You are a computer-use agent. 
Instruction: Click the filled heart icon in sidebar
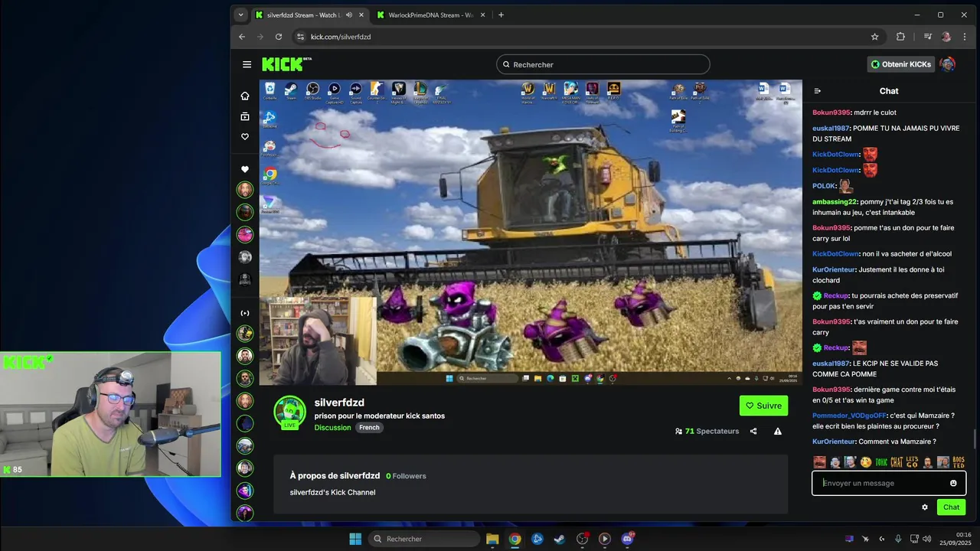pyautogui.click(x=245, y=169)
